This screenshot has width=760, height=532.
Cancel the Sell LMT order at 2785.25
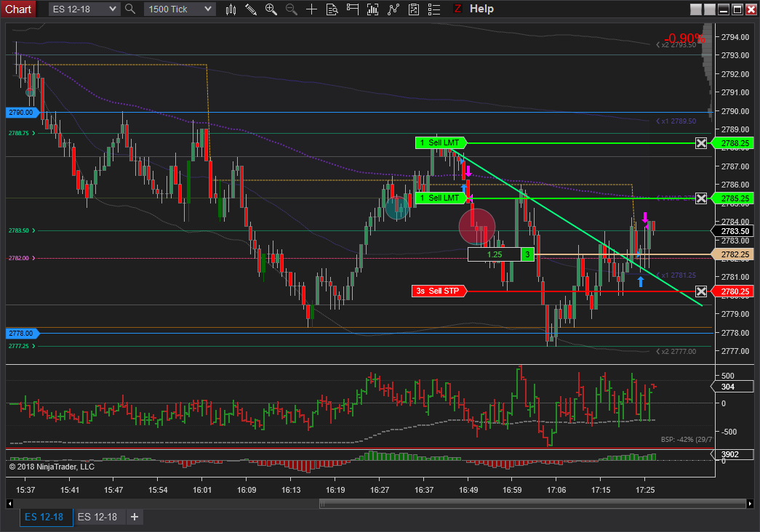coord(701,198)
